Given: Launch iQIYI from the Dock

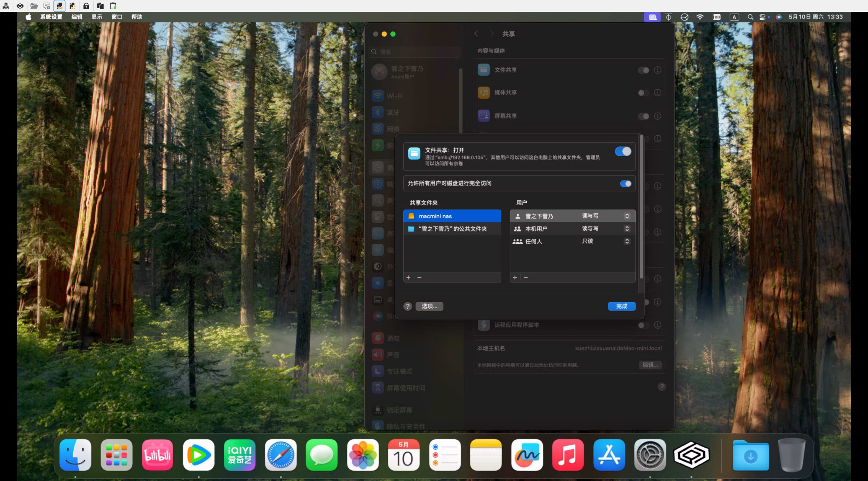Looking at the screenshot, I should click(240, 455).
